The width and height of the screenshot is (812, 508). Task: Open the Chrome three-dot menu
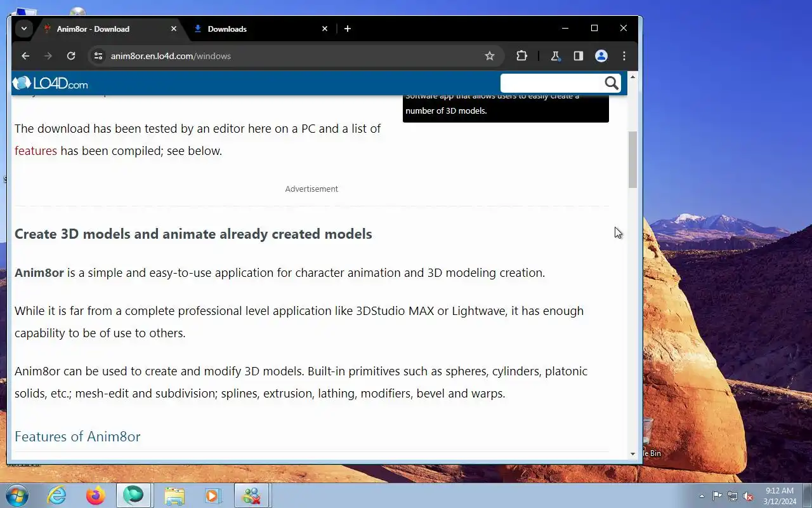click(x=624, y=56)
